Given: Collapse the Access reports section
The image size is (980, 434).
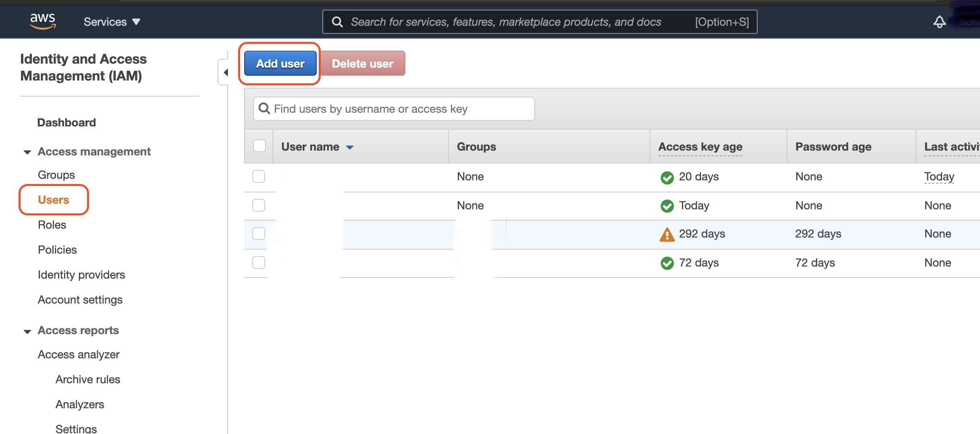Looking at the screenshot, I should (27, 331).
